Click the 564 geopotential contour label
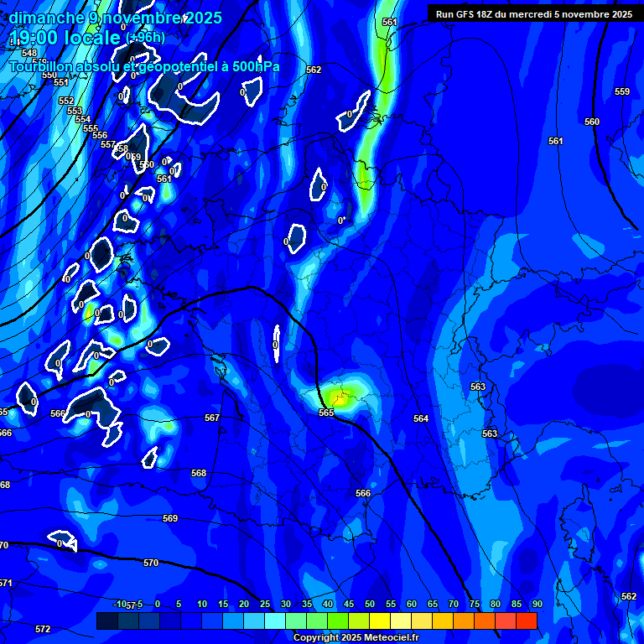 click(421, 418)
